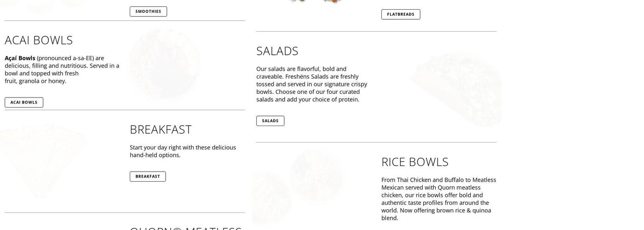Select the Breakfast section heading
Viewport: 644px width, 230px height.
click(x=161, y=130)
